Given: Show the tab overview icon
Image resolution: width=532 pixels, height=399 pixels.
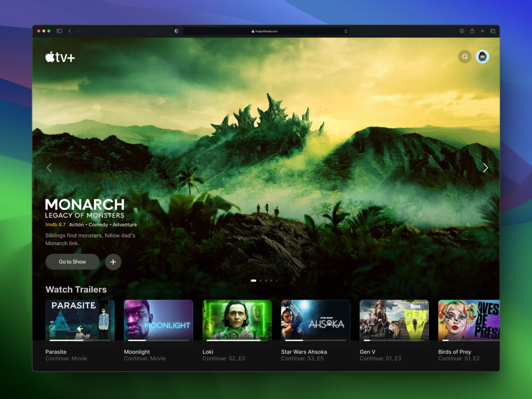Looking at the screenshot, I should coord(493,31).
